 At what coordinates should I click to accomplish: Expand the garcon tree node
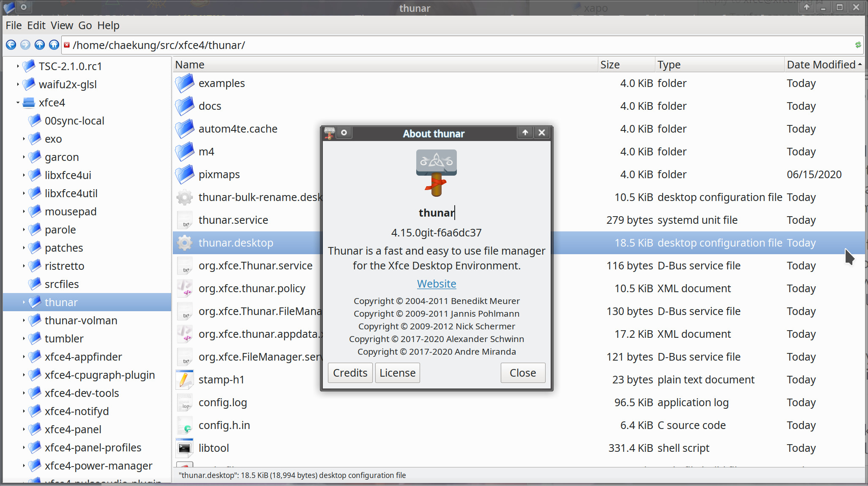pyautogui.click(x=24, y=157)
